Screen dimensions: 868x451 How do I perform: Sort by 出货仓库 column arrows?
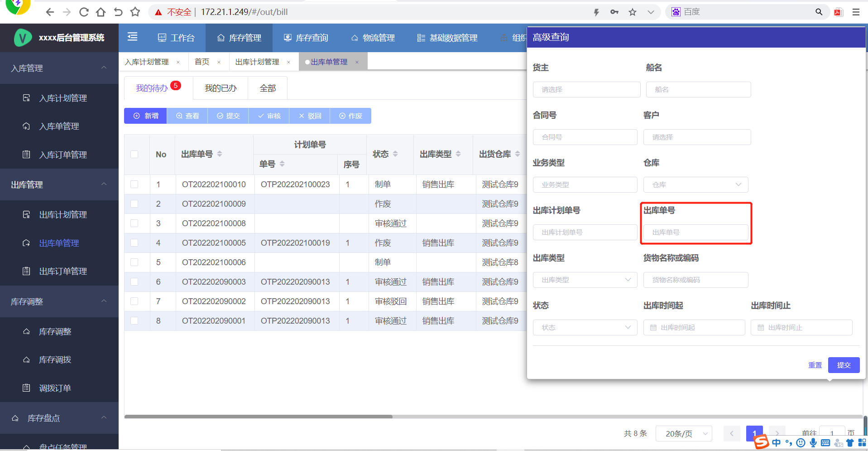tap(518, 154)
